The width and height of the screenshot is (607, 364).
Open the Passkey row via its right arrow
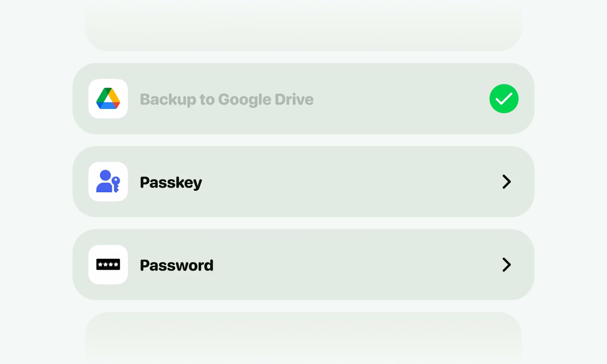pyautogui.click(x=506, y=181)
